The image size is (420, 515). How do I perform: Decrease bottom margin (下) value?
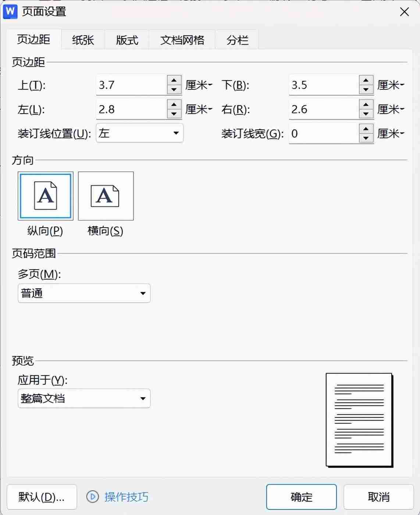[366, 90]
